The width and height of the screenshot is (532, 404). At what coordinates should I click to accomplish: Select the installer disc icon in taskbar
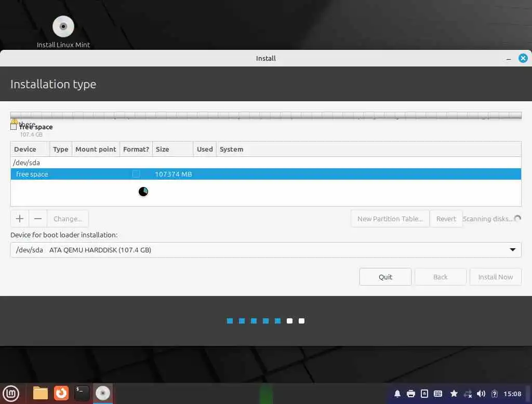click(x=103, y=394)
